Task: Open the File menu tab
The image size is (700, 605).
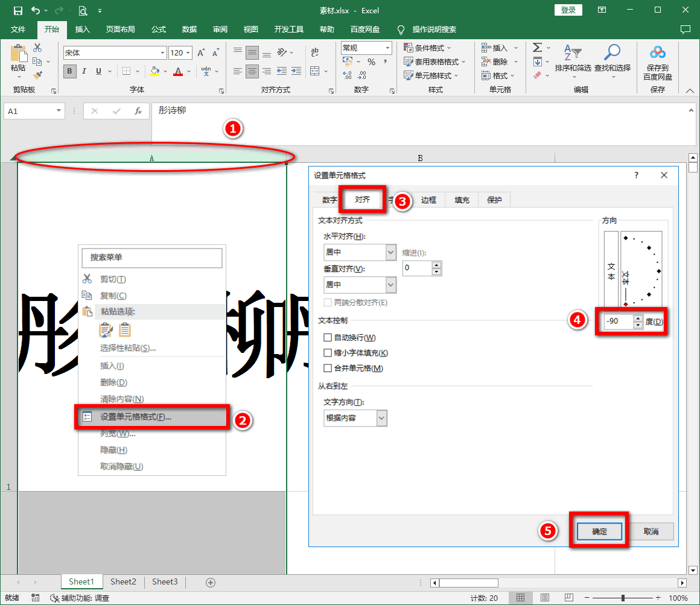Action: (x=18, y=30)
